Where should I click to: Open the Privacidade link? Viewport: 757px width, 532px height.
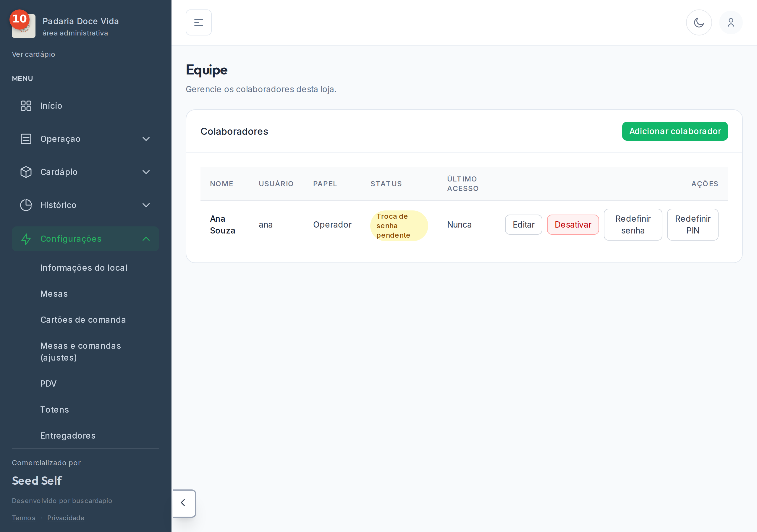tap(66, 518)
